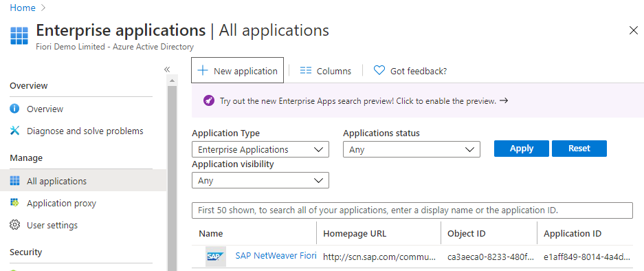Click the Application proxy icon
This screenshot has height=271, width=644.
(x=15, y=203)
